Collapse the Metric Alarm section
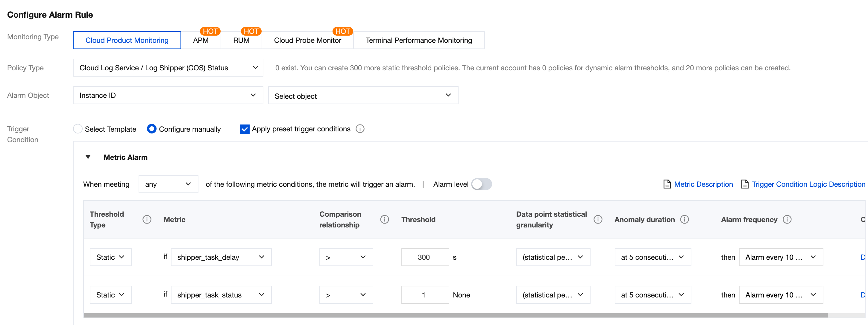 pos(88,157)
